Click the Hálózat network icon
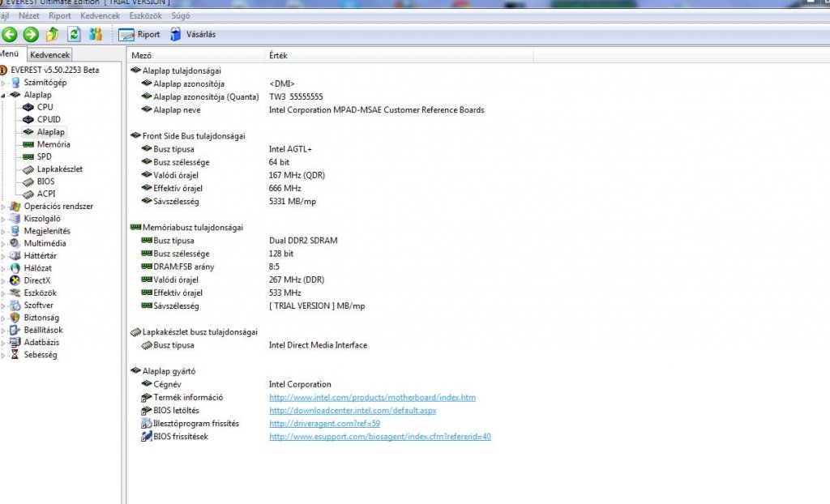 point(15,268)
